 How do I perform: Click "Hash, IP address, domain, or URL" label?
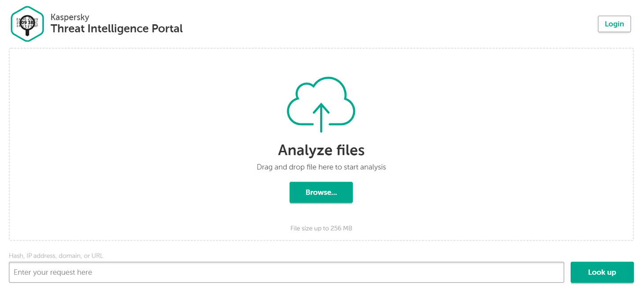tap(56, 256)
